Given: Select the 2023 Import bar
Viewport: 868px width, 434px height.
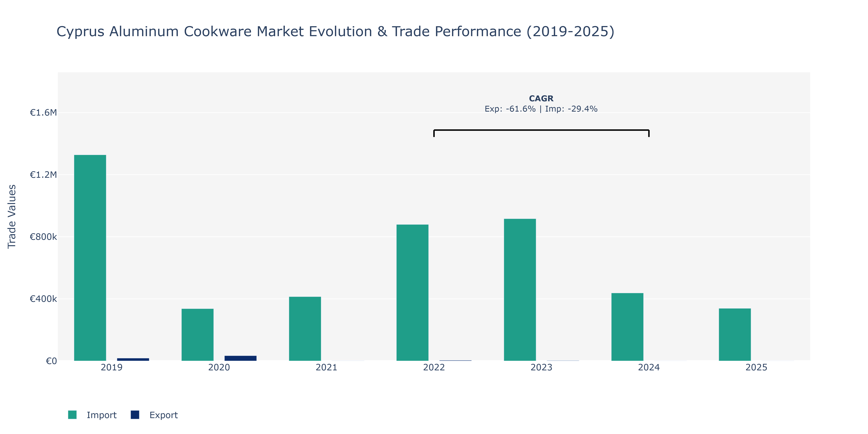Looking at the screenshot, I should pyautogui.click(x=520, y=290).
